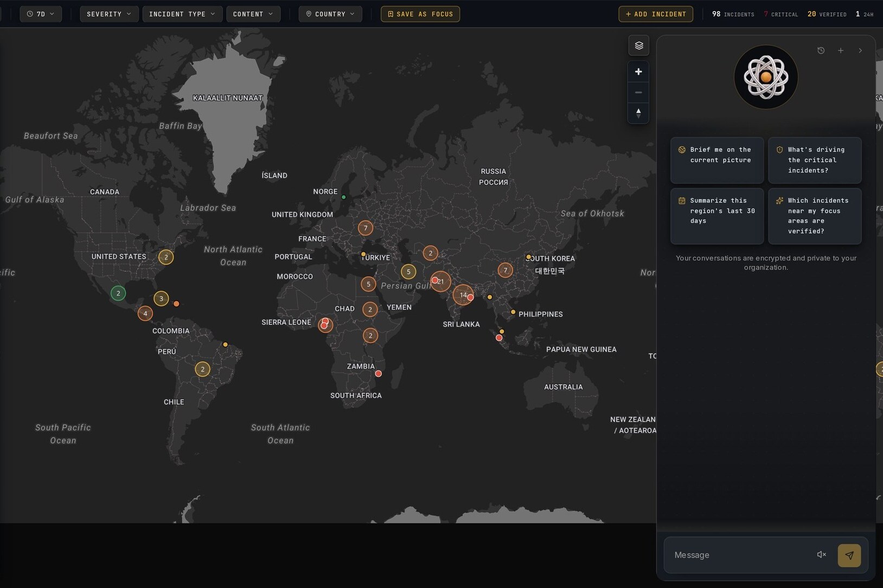Reset map bearing with compass button
Image resolution: width=883 pixels, height=588 pixels.
click(x=638, y=113)
